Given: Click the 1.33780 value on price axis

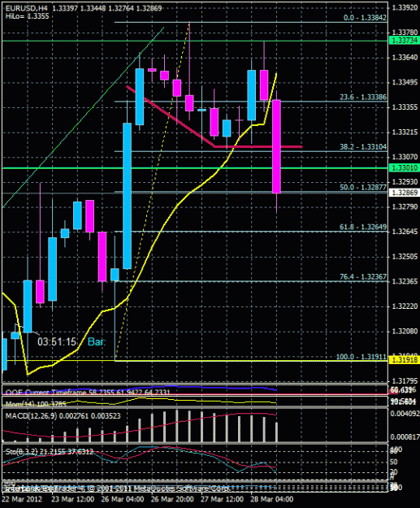Looking at the screenshot, I should pyautogui.click(x=405, y=32).
